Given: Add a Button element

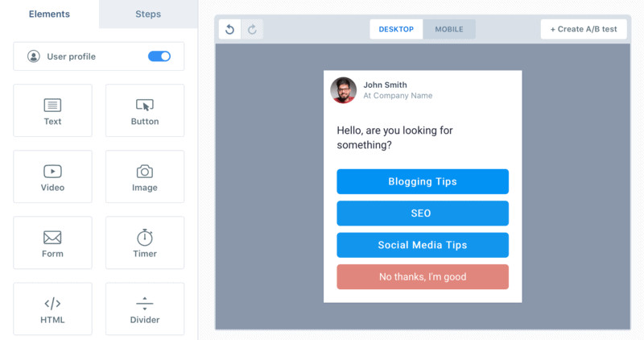Looking at the screenshot, I should 145,106.
